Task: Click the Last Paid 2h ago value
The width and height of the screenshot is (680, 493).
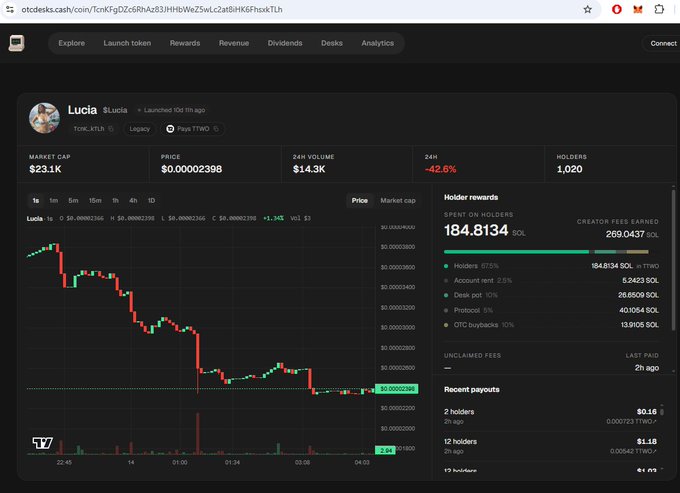Action: 647,368
